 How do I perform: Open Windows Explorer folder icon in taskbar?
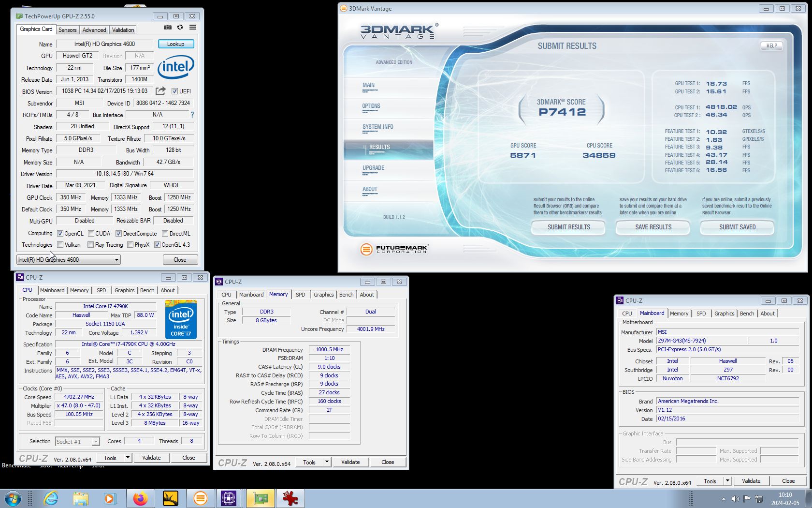tap(81, 498)
